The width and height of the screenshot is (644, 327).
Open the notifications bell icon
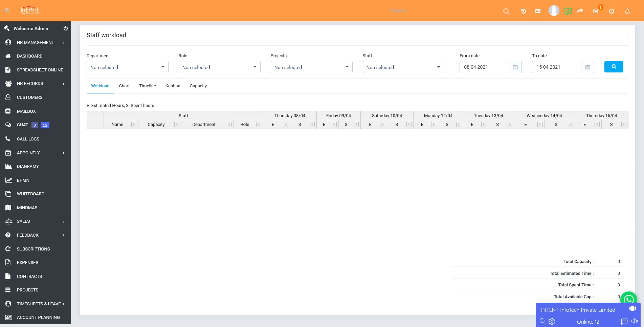[627, 11]
